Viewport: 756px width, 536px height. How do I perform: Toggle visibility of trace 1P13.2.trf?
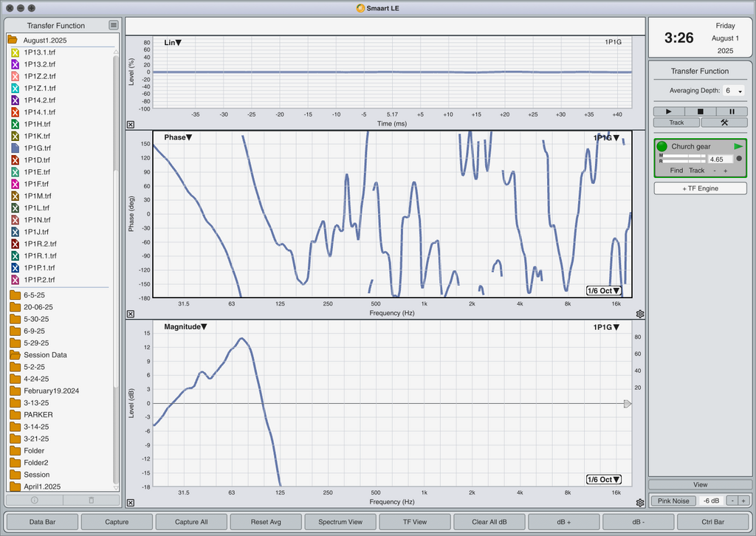click(15, 64)
